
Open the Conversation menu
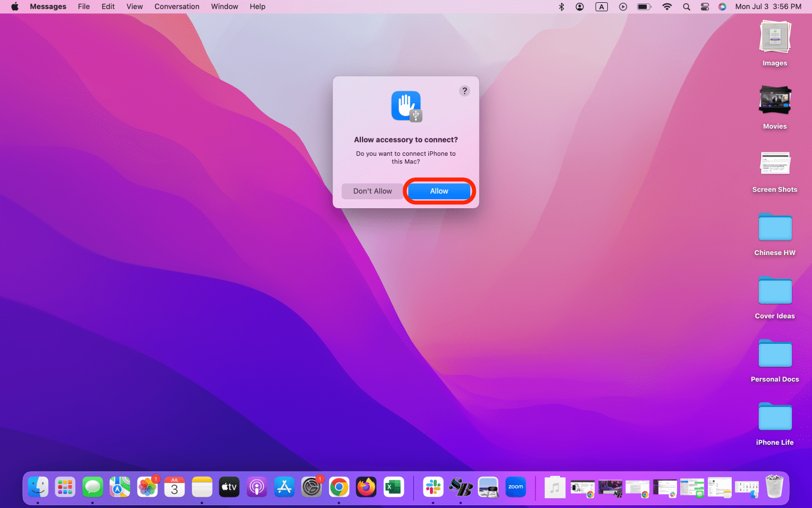pyautogui.click(x=177, y=7)
